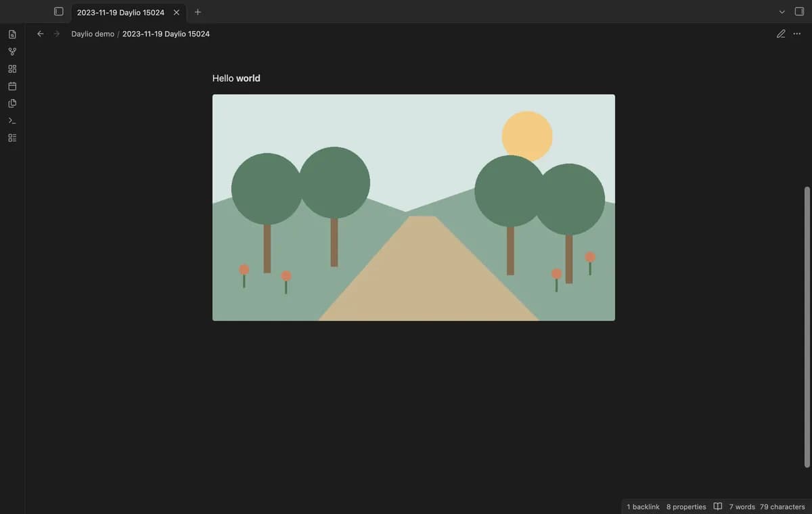Viewport: 812px width, 514px height.
Task: Toggle reading view book icon in the status bar
Action: (x=718, y=507)
